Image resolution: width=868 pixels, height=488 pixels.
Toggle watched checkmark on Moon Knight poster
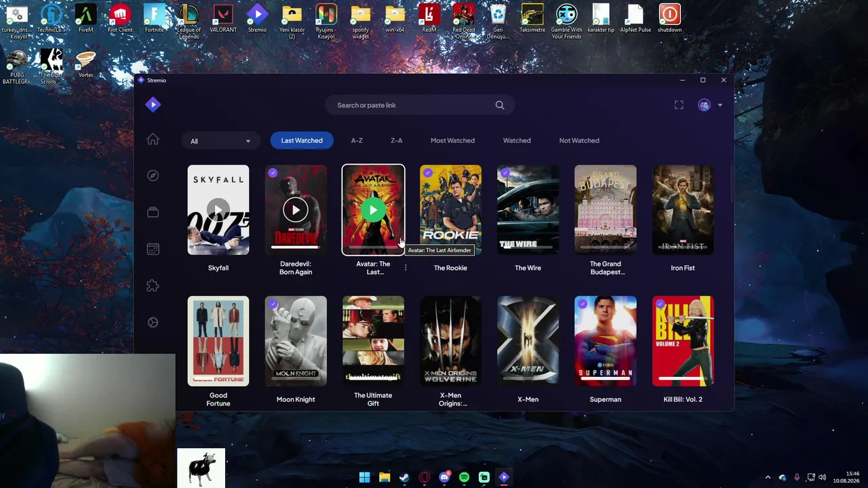click(x=273, y=304)
